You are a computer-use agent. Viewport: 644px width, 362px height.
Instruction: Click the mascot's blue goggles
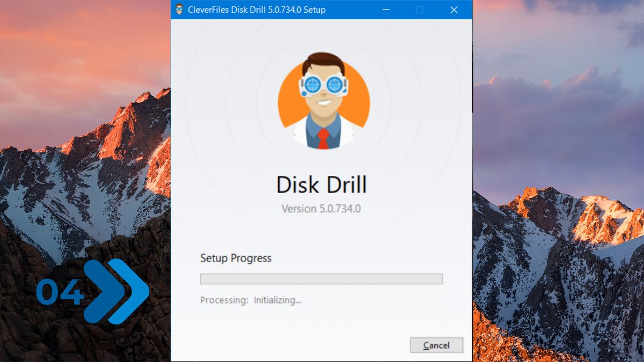pyautogui.click(x=323, y=85)
